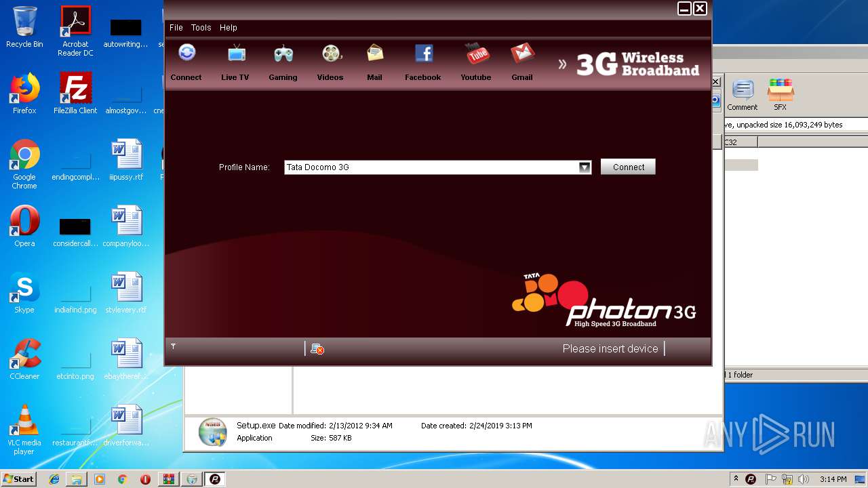Click the Start button
Screen dimensions: 868x488
(18, 479)
